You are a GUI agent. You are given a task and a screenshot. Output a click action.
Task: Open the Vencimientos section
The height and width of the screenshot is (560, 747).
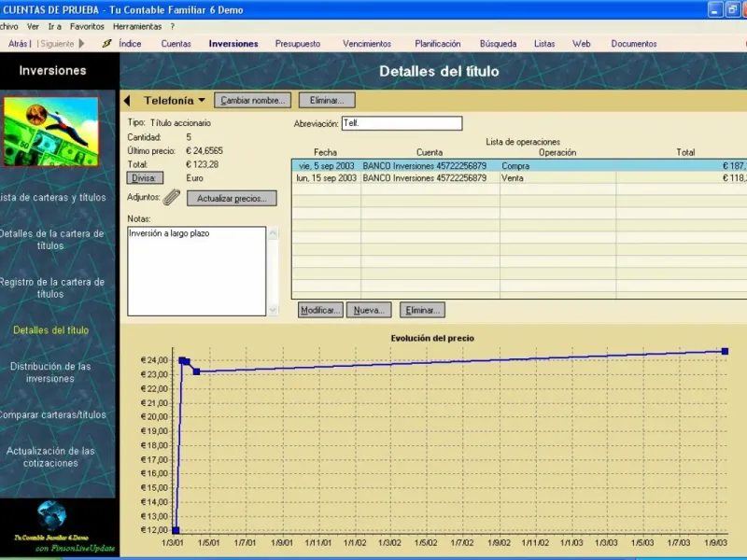click(367, 43)
